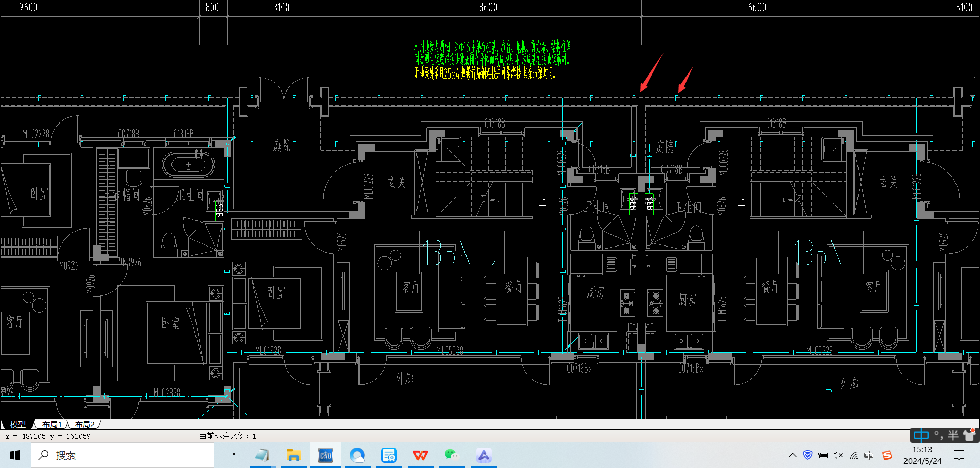
Task: Open WeChat from the taskbar
Action: pos(452,455)
